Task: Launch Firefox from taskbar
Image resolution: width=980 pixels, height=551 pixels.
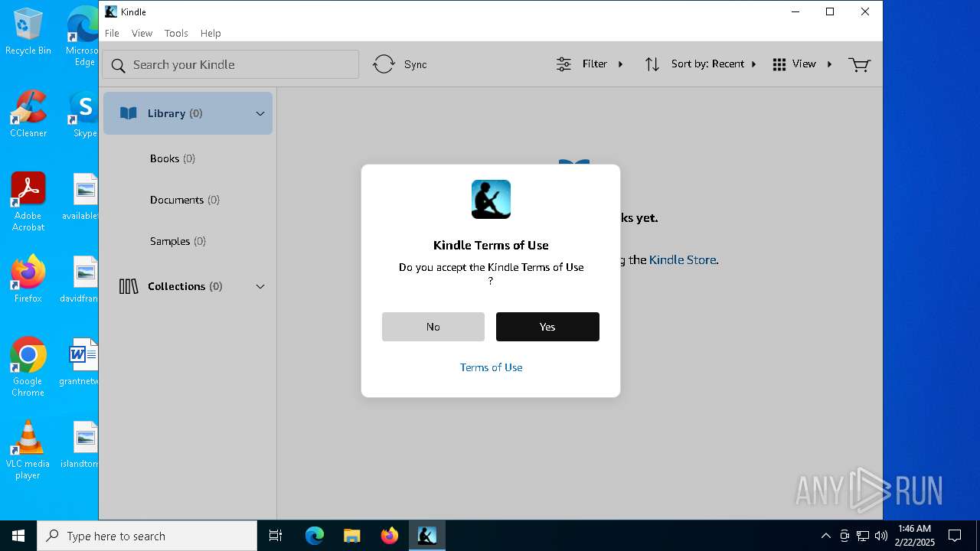Action: coord(389,536)
